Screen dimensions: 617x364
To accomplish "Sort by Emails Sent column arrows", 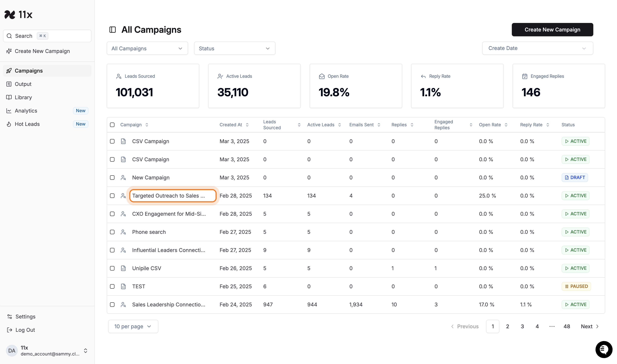I will point(379,125).
